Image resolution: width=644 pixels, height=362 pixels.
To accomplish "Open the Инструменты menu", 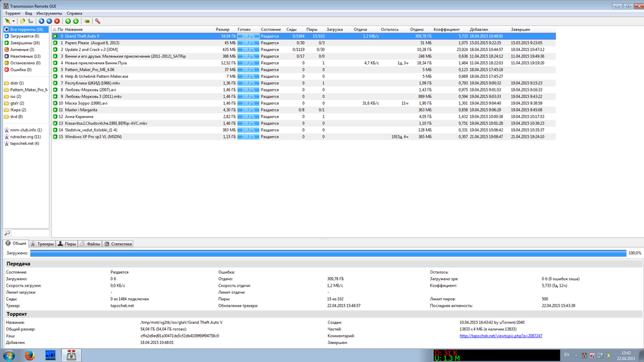I will (50, 13).
